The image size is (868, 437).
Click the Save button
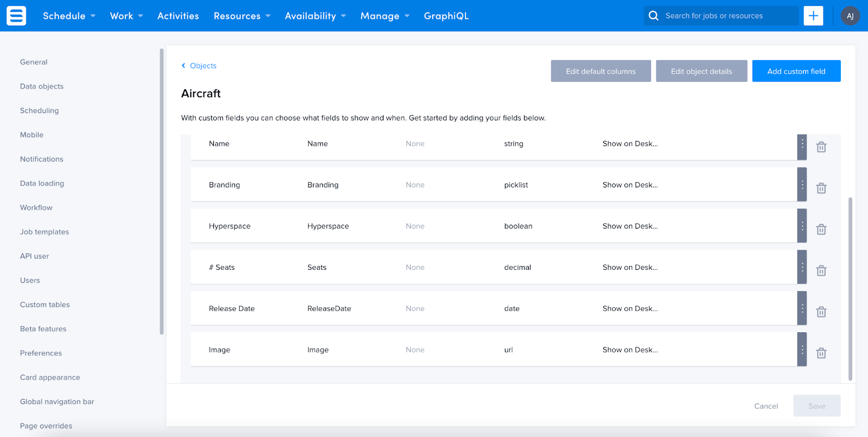click(817, 406)
